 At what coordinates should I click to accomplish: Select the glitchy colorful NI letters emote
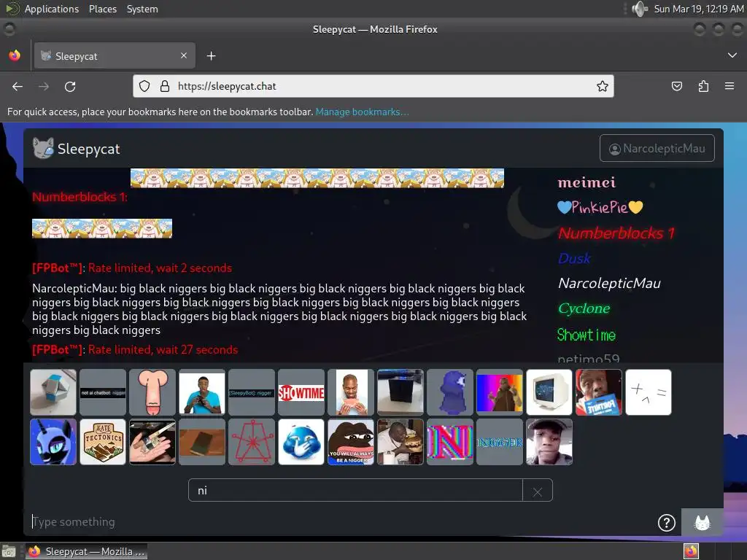click(x=449, y=442)
